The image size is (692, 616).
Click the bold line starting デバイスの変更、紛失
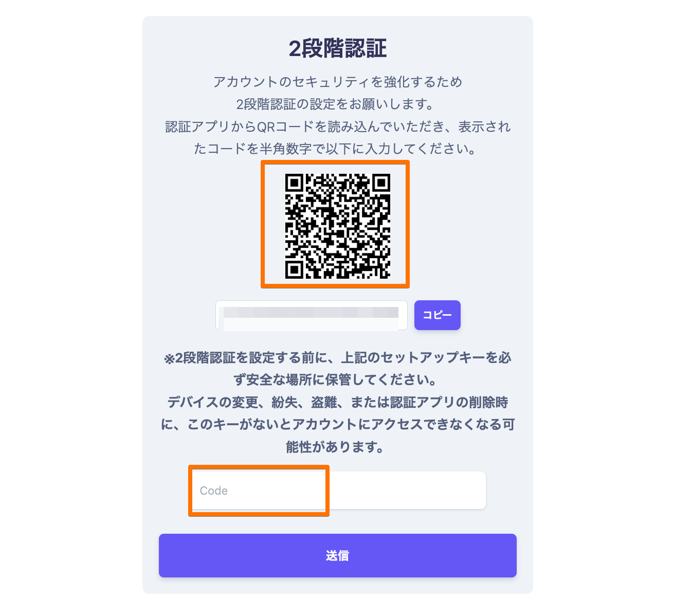point(338,403)
